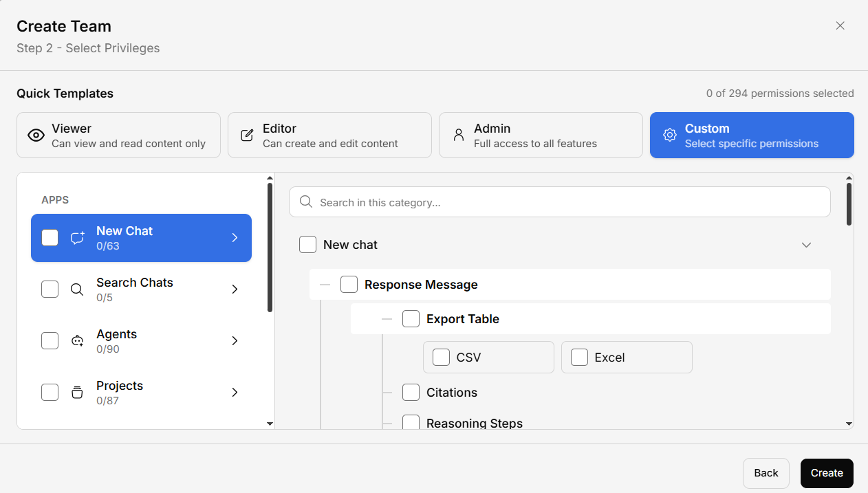
Task: Check the CSV export checkbox
Action: [x=441, y=358]
